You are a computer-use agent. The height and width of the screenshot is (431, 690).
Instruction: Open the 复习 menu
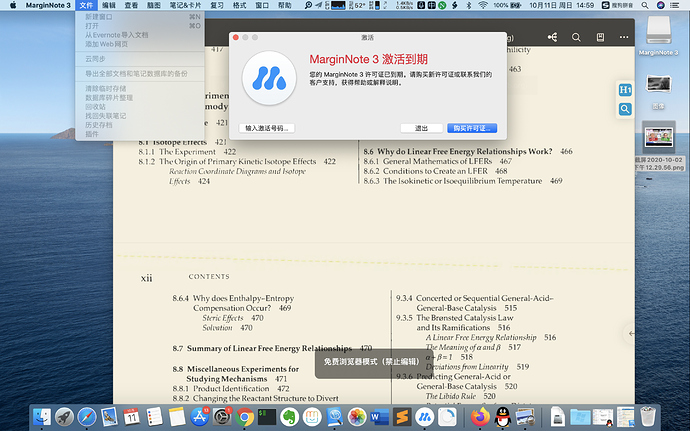pos(217,5)
